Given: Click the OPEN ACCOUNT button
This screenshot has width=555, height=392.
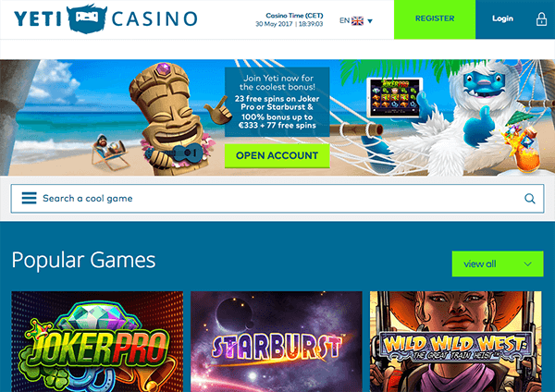Looking at the screenshot, I should [277, 155].
